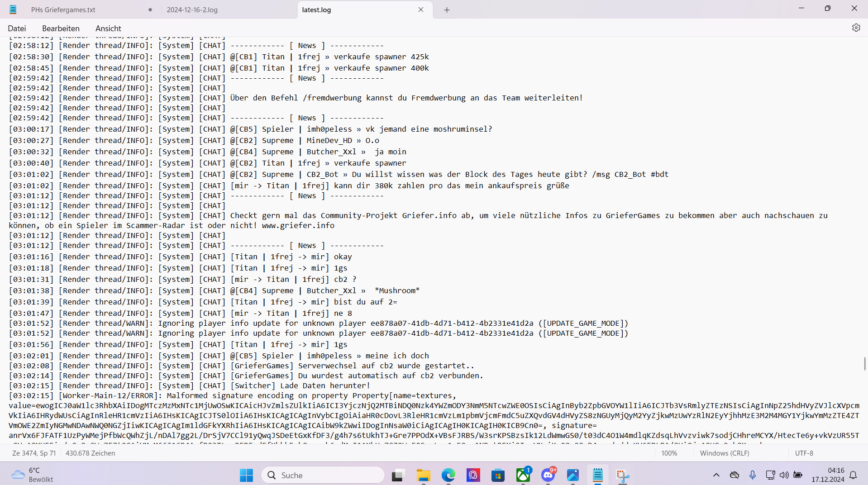The height and width of the screenshot is (485, 868).
Task: Close the latest.log tab
Action: coord(421,10)
